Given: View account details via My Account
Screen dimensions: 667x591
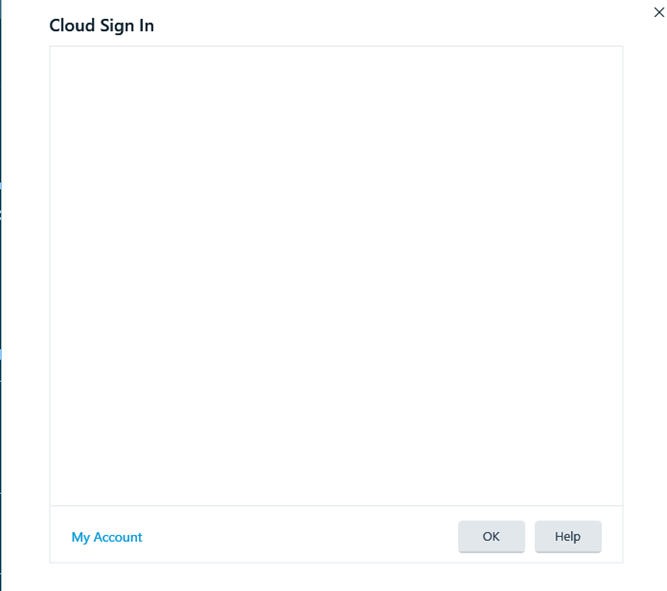Looking at the screenshot, I should (107, 537).
